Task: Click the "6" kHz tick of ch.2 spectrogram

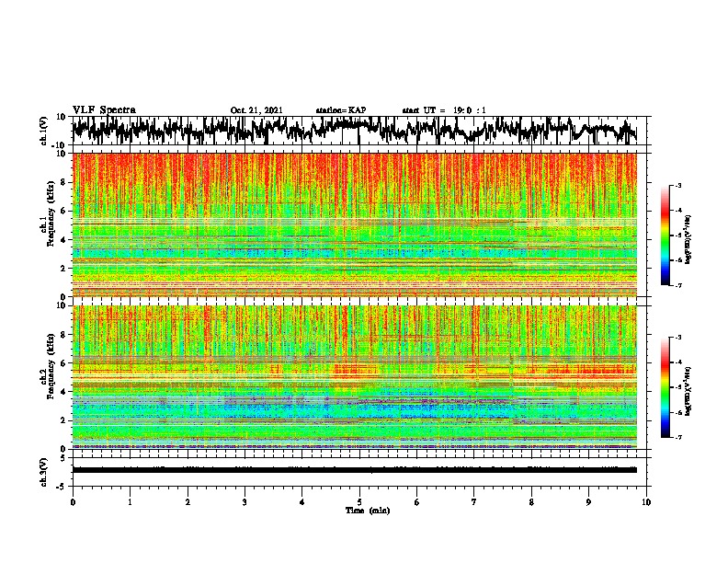Action: click(63, 362)
